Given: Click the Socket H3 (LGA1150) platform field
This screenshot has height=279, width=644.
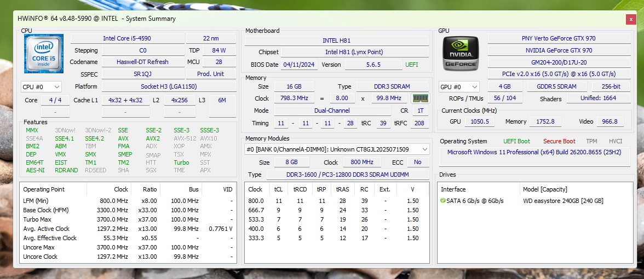Looking at the screenshot, I should (169, 86).
